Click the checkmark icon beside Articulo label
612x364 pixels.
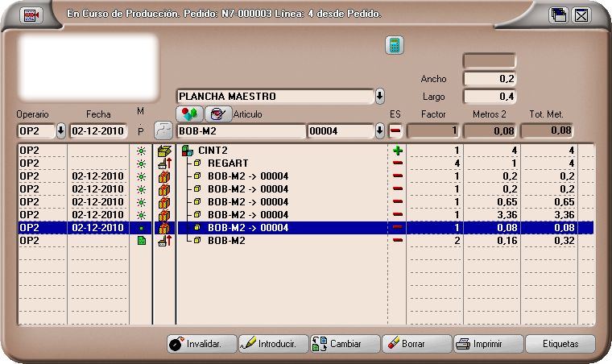coord(215,114)
